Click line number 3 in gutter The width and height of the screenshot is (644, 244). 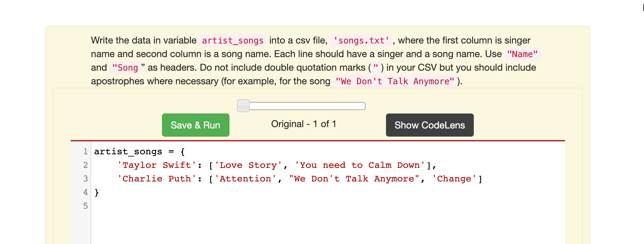(x=85, y=179)
